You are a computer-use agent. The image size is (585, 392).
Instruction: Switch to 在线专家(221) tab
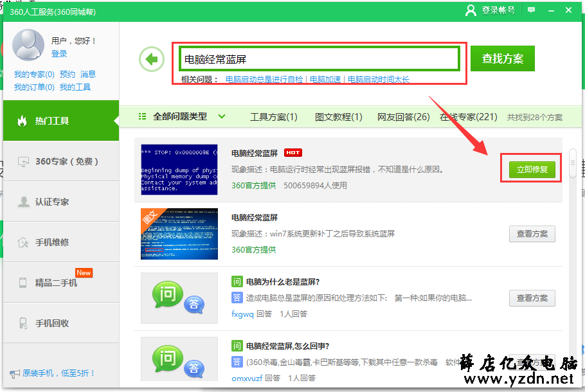click(x=468, y=117)
